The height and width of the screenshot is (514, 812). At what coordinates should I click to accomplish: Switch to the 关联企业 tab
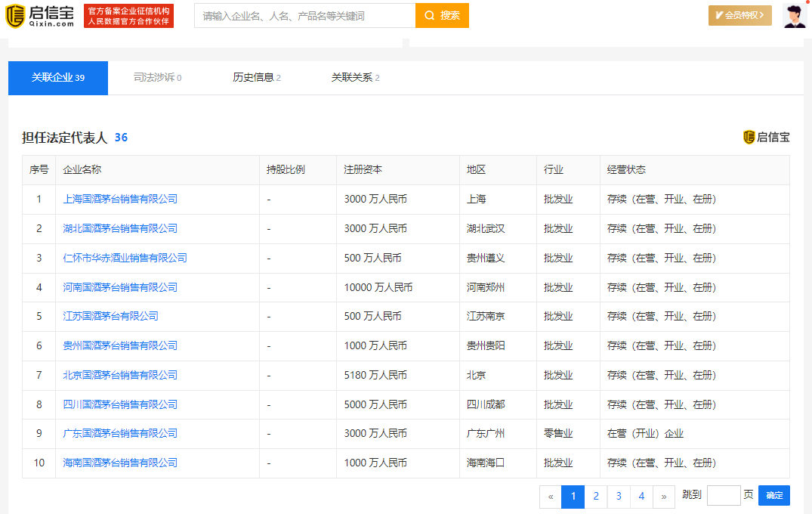[x=58, y=78]
